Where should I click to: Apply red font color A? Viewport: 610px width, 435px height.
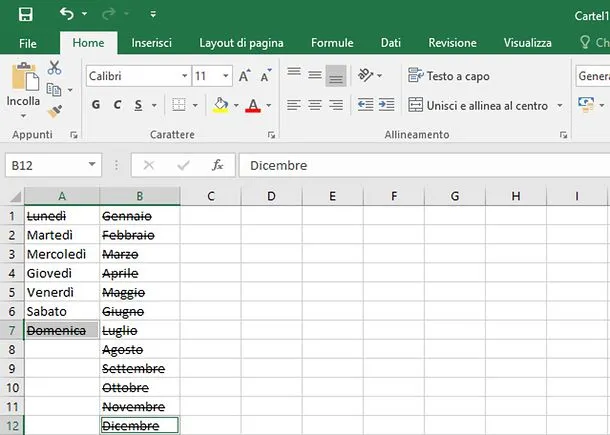tap(253, 105)
